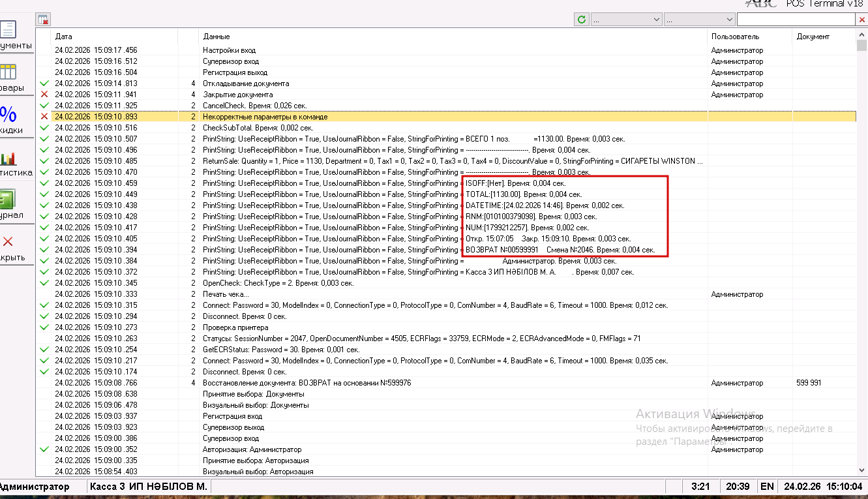Open the filter dropdown beside the search field
Viewport: 868px width, 499px height.
(x=700, y=20)
